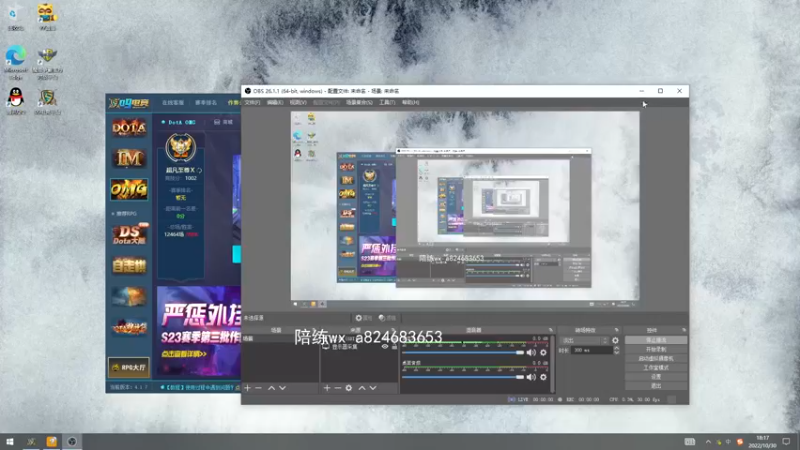Open the notification center in the taskbar
The image size is (800, 450).
coord(786,442)
